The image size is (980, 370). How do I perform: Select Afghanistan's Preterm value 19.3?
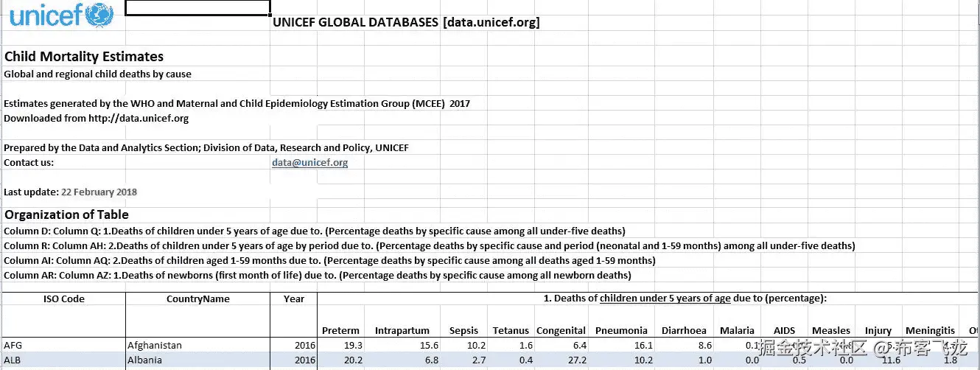[x=354, y=345]
